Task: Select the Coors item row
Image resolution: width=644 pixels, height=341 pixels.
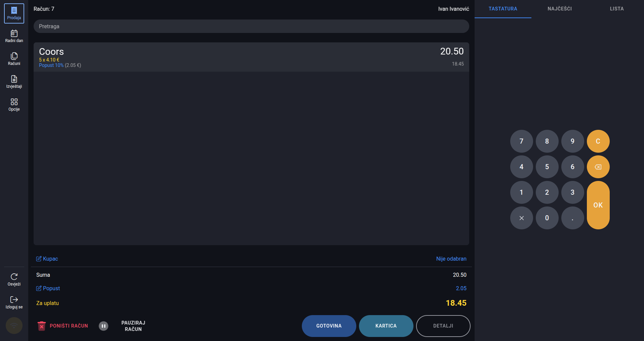Action: (x=251, y=57)
